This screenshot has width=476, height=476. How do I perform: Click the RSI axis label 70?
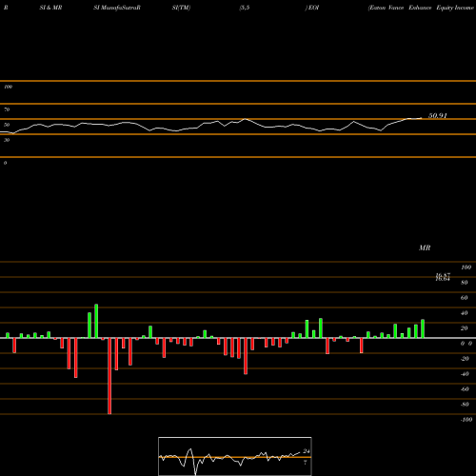(x=7, y=109)
